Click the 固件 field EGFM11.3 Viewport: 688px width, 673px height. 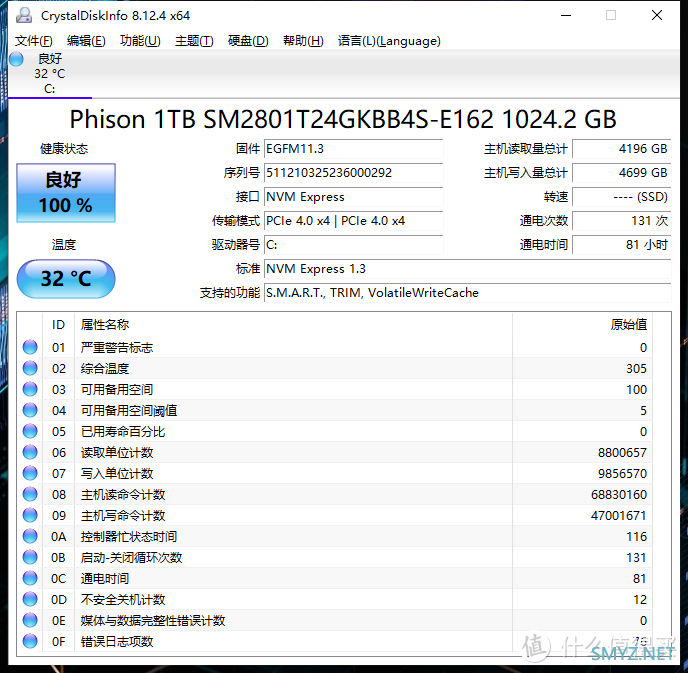pyautogui.click(x=353, y=149)
